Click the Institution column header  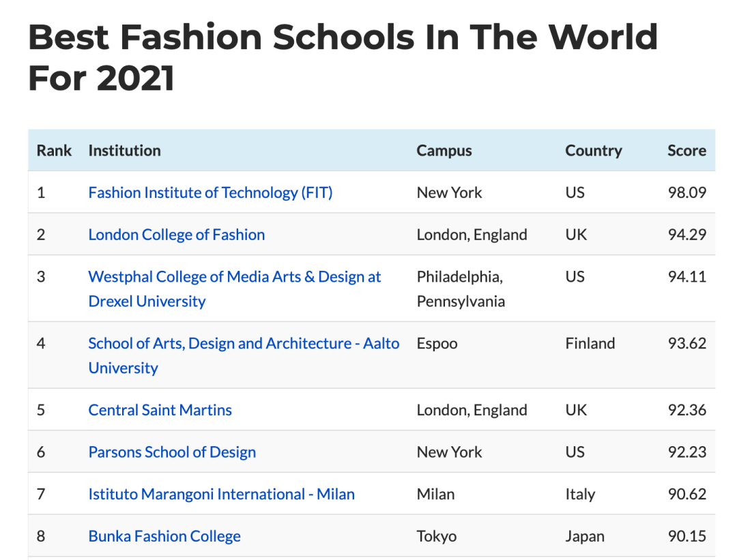click(x=124, y=151)
